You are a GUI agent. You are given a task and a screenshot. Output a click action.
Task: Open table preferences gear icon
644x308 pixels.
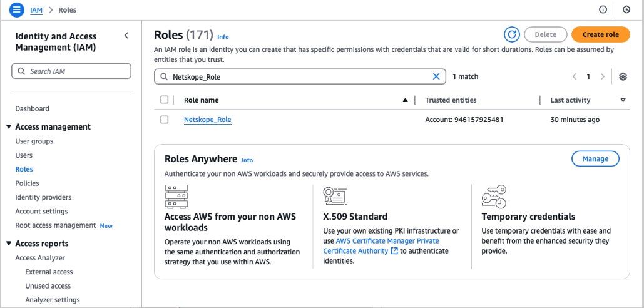[x=623, y=76]
